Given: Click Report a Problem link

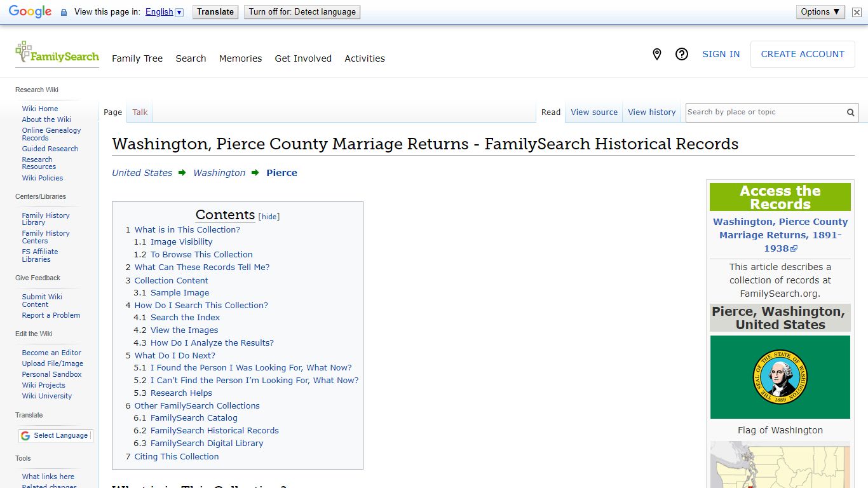Looking at the screenshot, I should pos(51,315).
